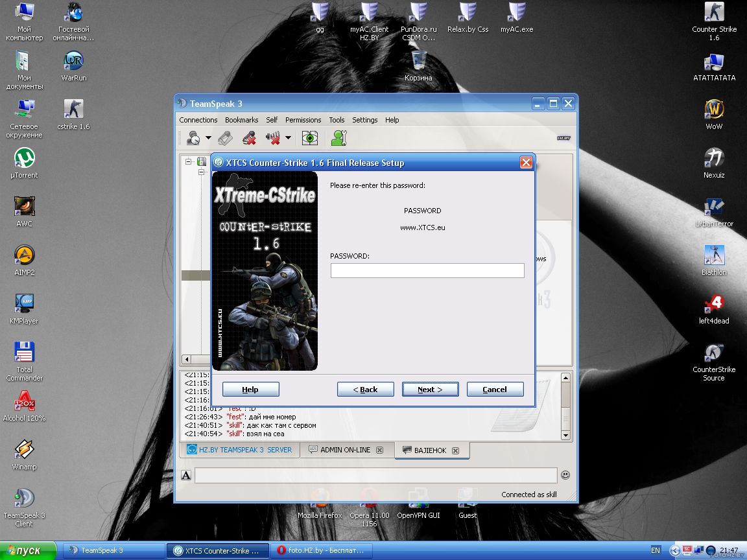The height and width of the screenshot is (560, 747).
Task: Select the µTorrent desktop icon
Action: pos(24,163)
